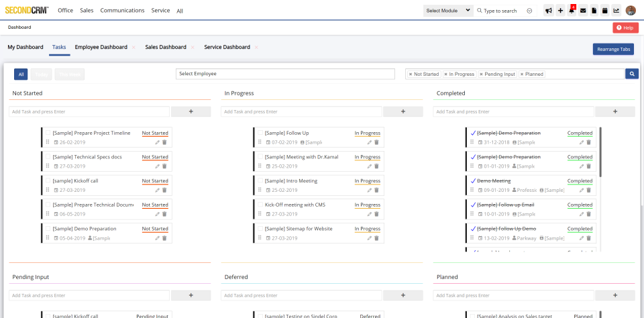Edit the [Sample] Follow Up task
The image size is (644, 318).
[x=369, y=142]
